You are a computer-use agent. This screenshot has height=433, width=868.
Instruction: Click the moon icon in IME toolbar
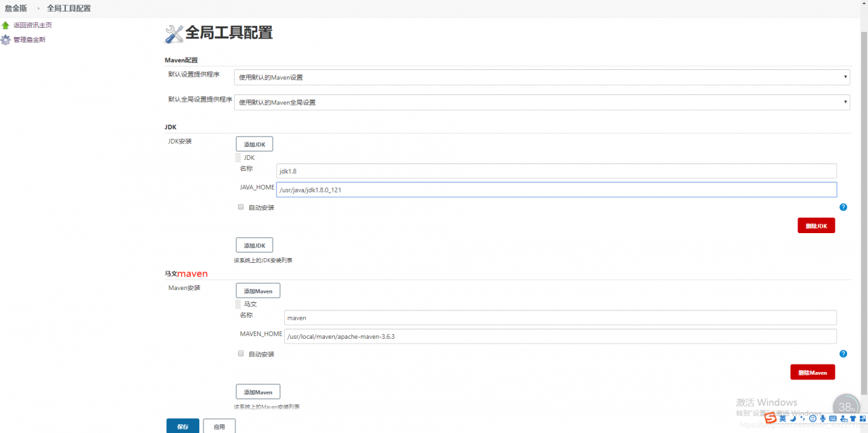(x=793, y=418)
